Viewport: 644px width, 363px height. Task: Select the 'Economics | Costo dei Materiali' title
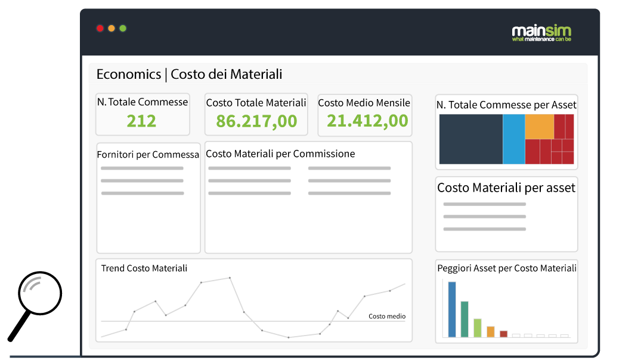coord(190,75)
